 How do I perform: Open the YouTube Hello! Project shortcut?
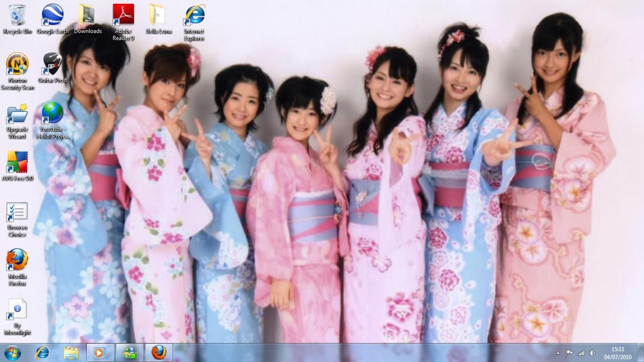[x=53, y=115]
